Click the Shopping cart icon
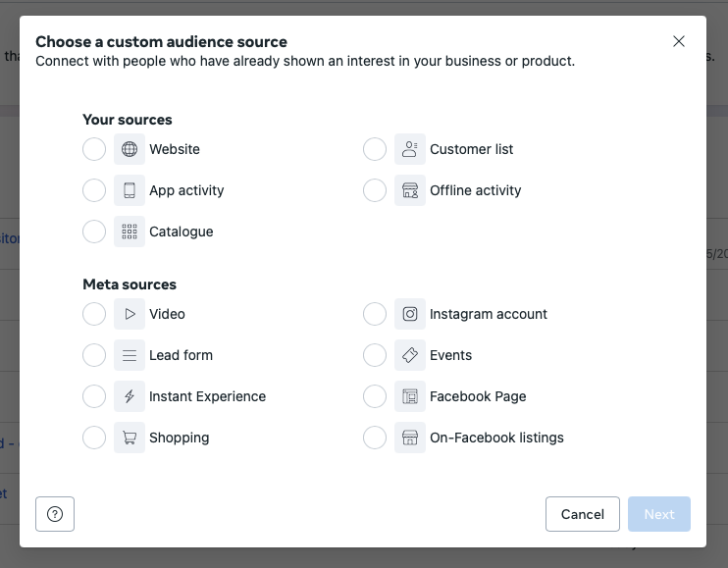This screenshot has width=728, height=568. point(130,438)
